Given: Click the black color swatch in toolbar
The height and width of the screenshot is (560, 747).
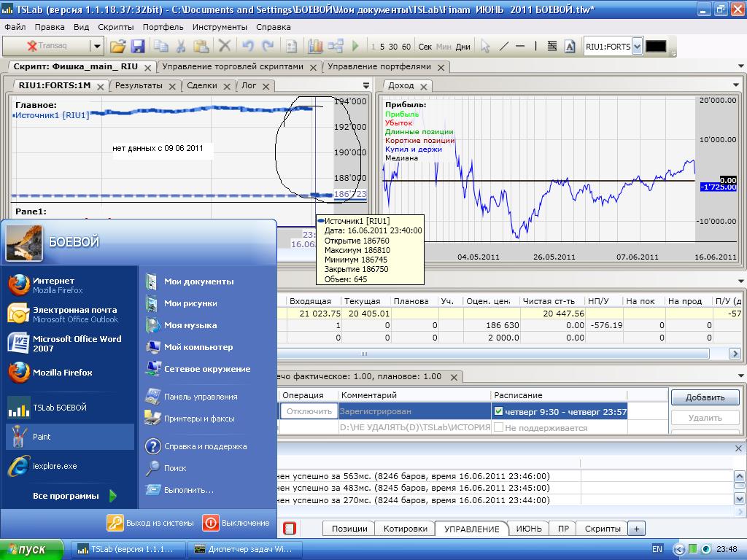Looking at the screenshot, I should [x=656, y=47].
